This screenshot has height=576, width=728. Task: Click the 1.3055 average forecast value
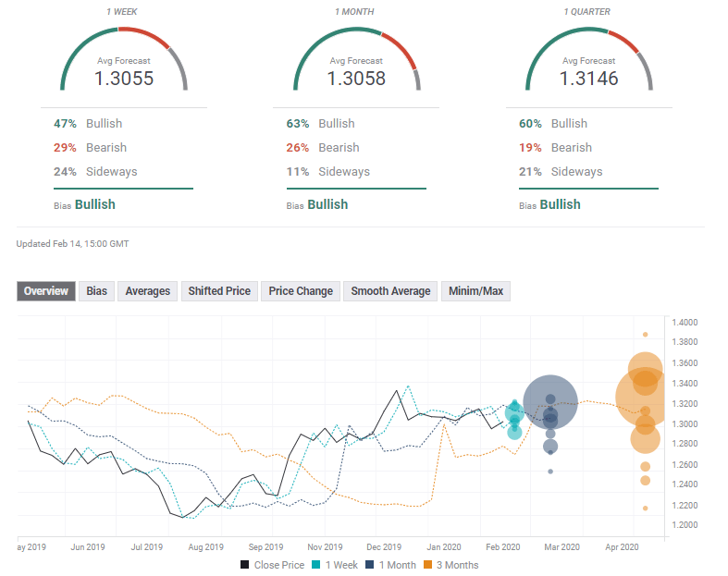tap(124, 79)
